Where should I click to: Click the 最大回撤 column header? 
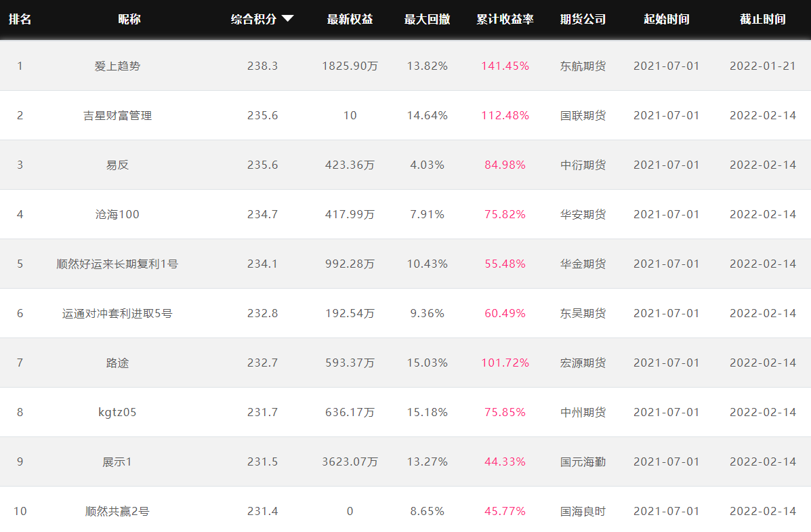[x=428, y=19]
